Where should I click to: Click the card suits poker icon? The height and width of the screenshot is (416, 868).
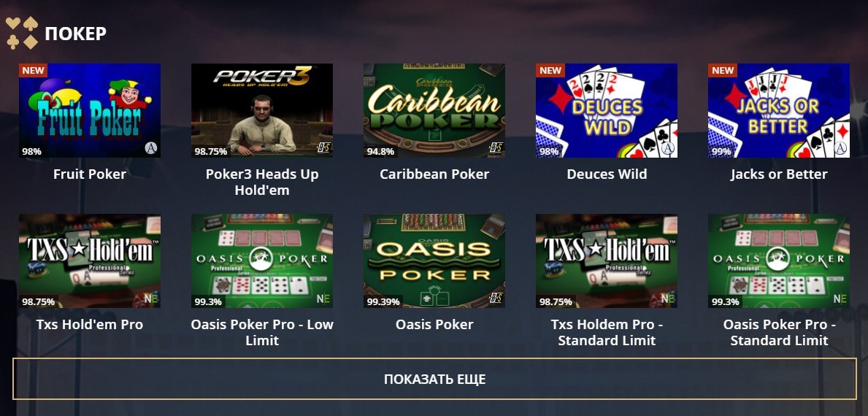(22, 33)
